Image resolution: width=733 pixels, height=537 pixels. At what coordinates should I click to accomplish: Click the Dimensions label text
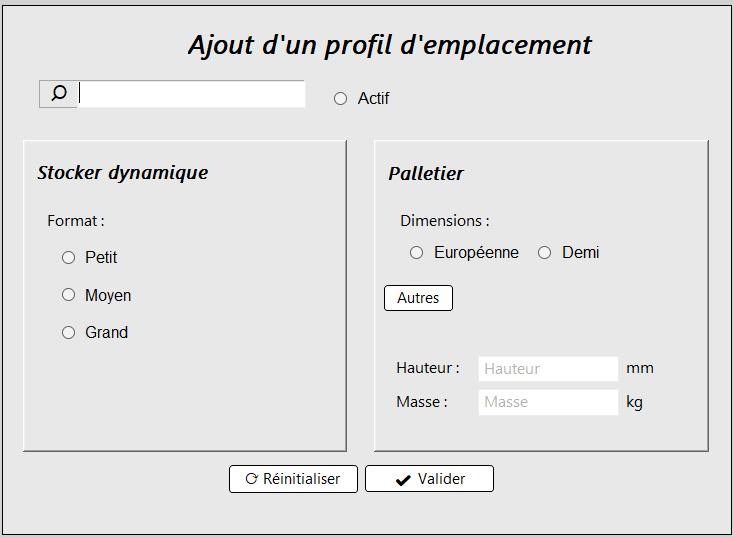coord(445,221)
